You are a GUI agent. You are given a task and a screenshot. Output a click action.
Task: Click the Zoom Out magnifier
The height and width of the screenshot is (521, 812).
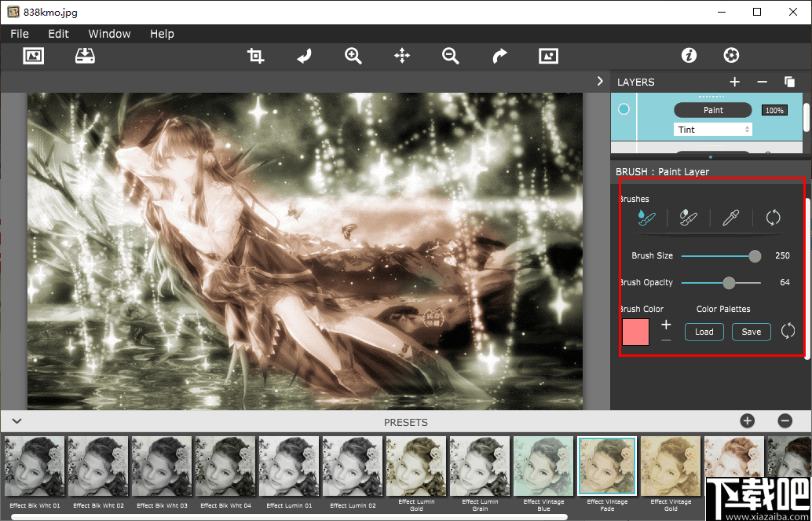coord(450,56)
